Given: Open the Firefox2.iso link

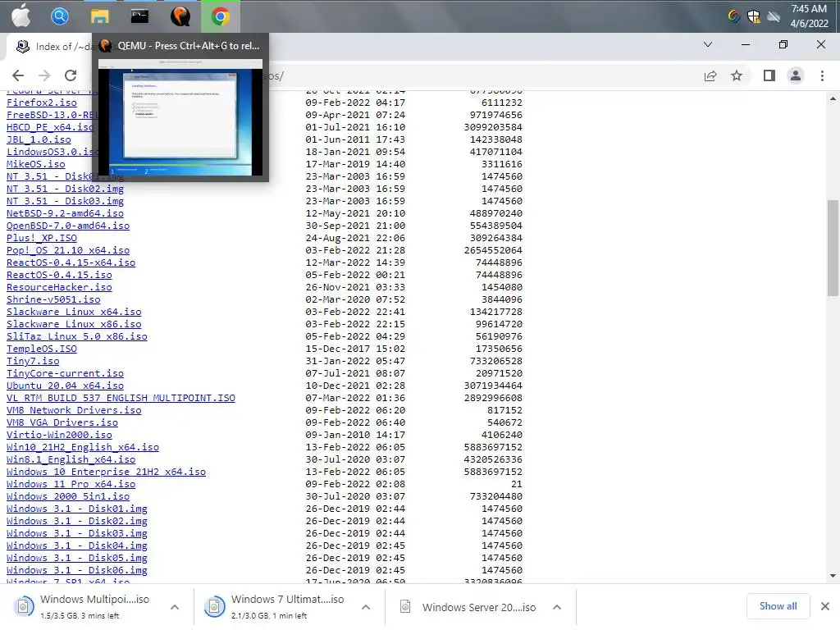Looking at the screenshot, I should pos(41,103).
